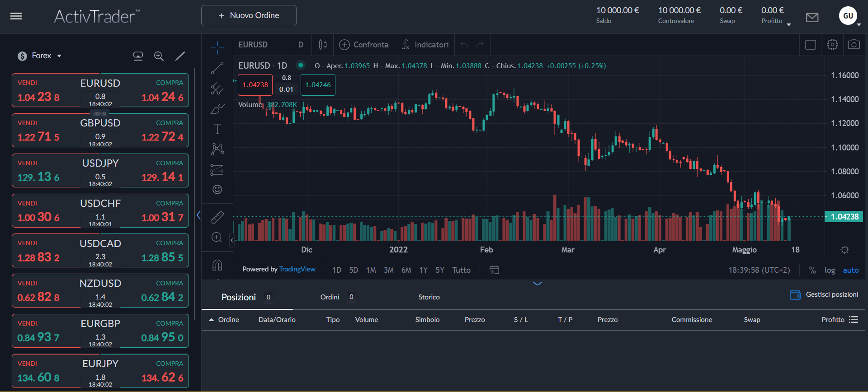The width and height of the screenshot is (868, 392).
Task: Select the brush drawing tool
Action: (217, 109)
